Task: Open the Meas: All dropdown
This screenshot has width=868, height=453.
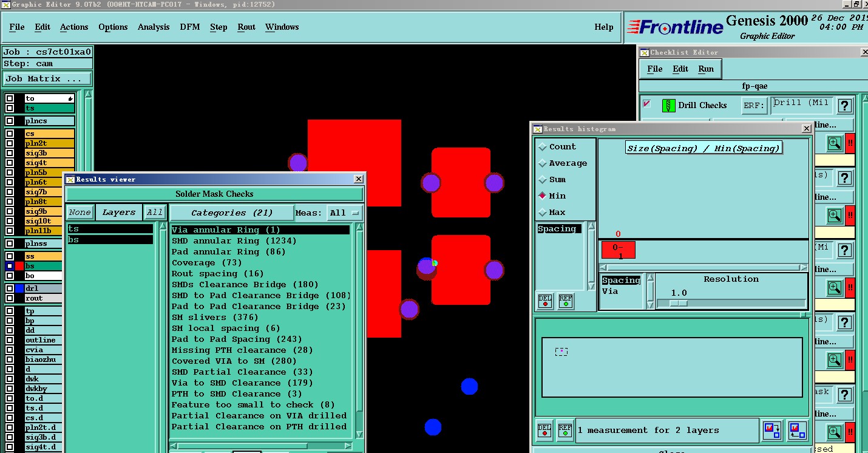Action: click(x=344, y=213)
